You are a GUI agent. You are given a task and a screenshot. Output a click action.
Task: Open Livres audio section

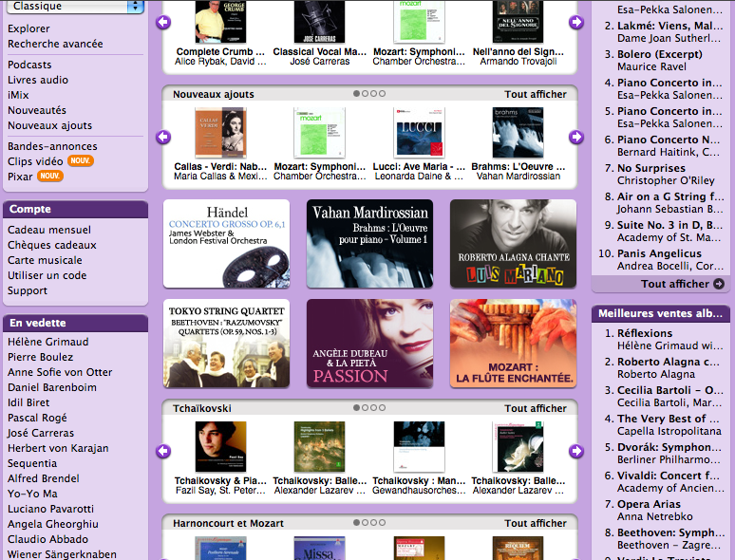coord(38,80)
